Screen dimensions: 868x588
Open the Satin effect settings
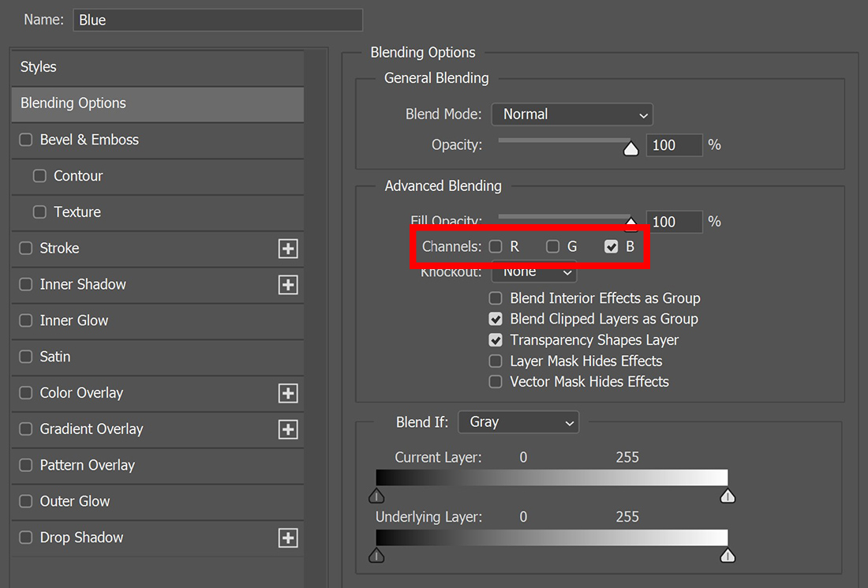(x=55, y=357)
